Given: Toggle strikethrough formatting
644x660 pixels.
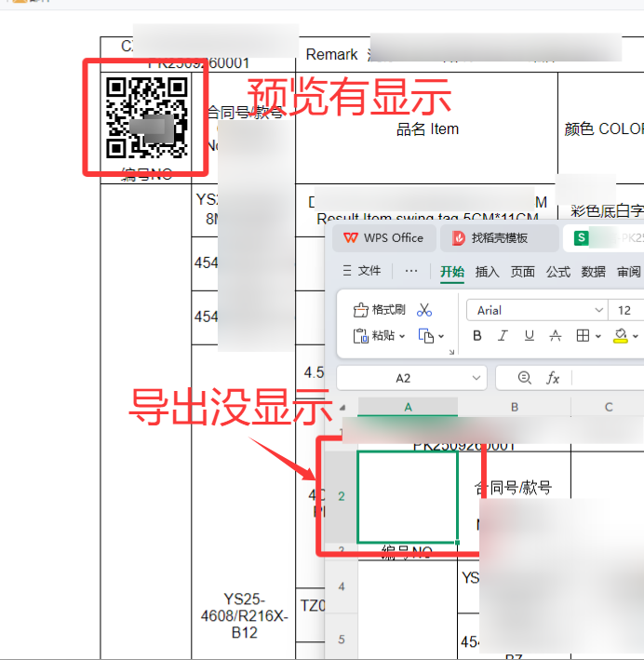Looking at the screenshot, I should tap(556, 336).
